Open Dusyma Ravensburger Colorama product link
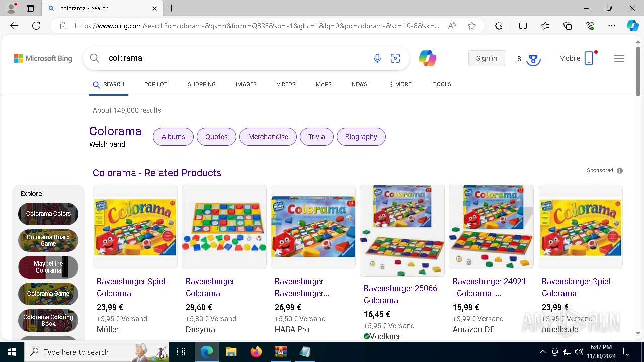This screenshot has height=362, width=644. 210,287
